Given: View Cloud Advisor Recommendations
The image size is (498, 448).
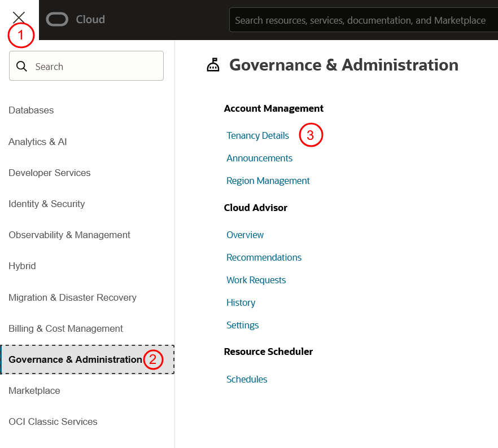Looking at the screenshot, I should click(264, 258).
